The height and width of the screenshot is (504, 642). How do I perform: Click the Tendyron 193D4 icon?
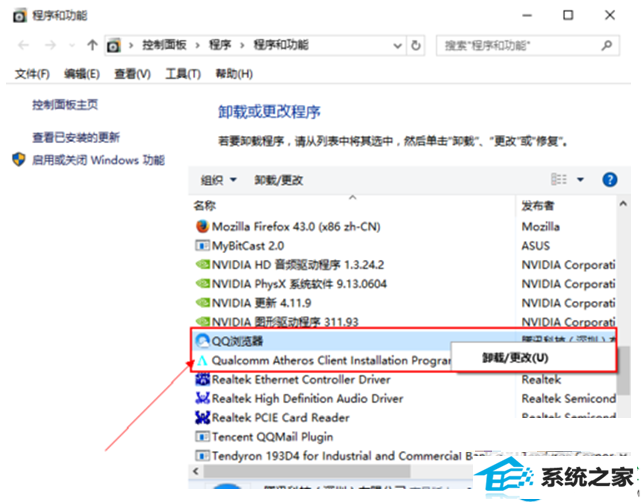(202, 455)
